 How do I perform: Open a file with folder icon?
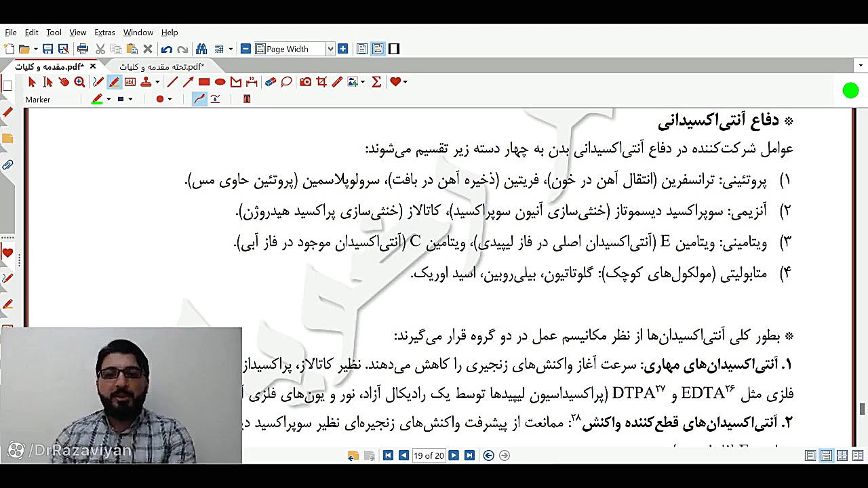24,49
